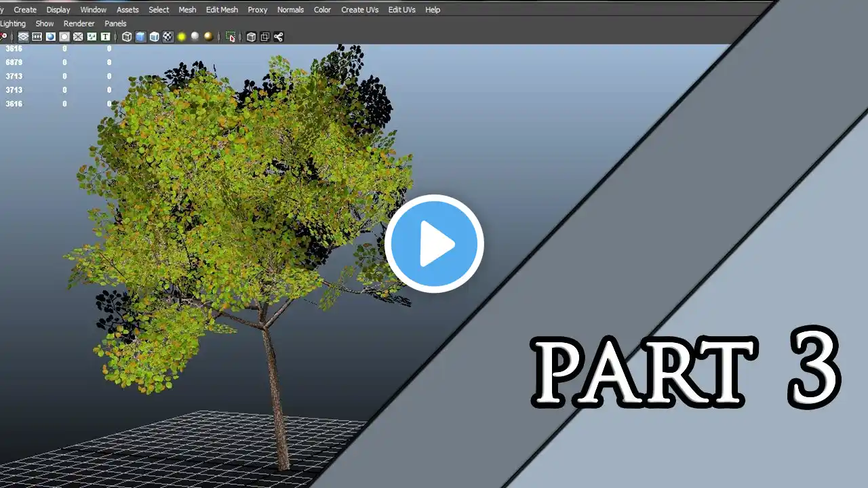Click the blue play button

(x=434, y=244)
